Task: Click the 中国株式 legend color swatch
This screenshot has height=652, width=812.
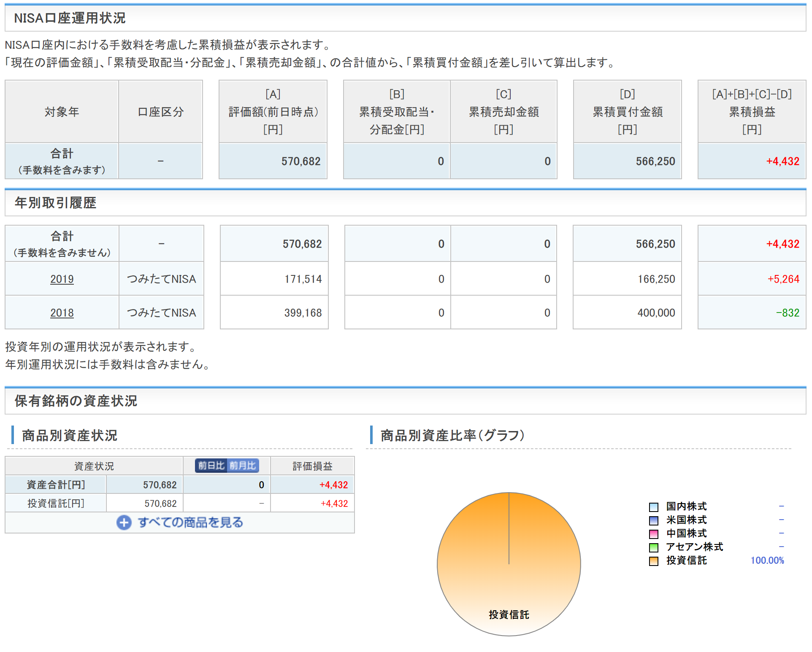Action: pyautogui.click(x=653, y=534)
